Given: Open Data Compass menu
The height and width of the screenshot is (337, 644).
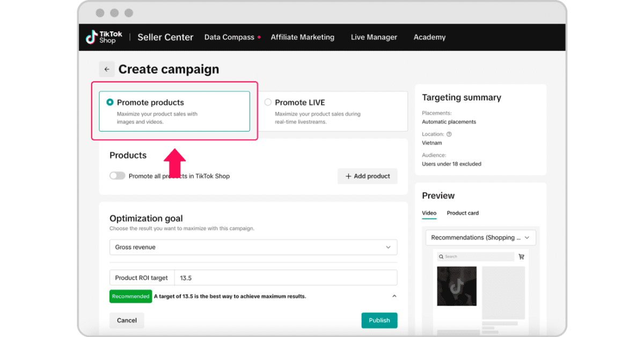Looking at the screenshot, I should pos(229,37).
